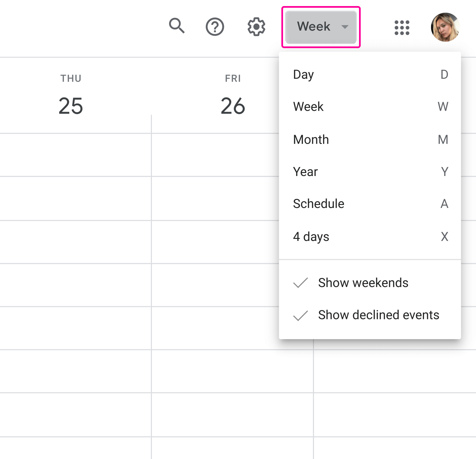The width and height of the screenshot is (476, 459).
Task: Click the dropdown arrow beside Week
Action: [x=346, y=27]
